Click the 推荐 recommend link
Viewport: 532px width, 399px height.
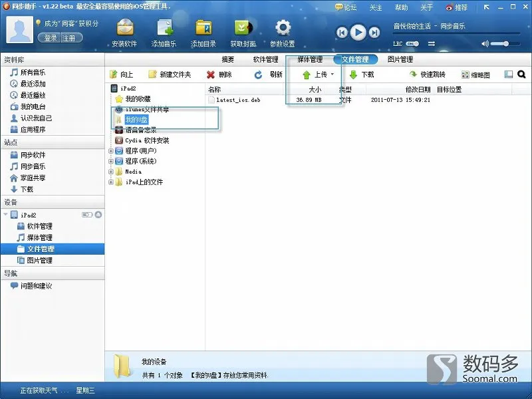456,7
